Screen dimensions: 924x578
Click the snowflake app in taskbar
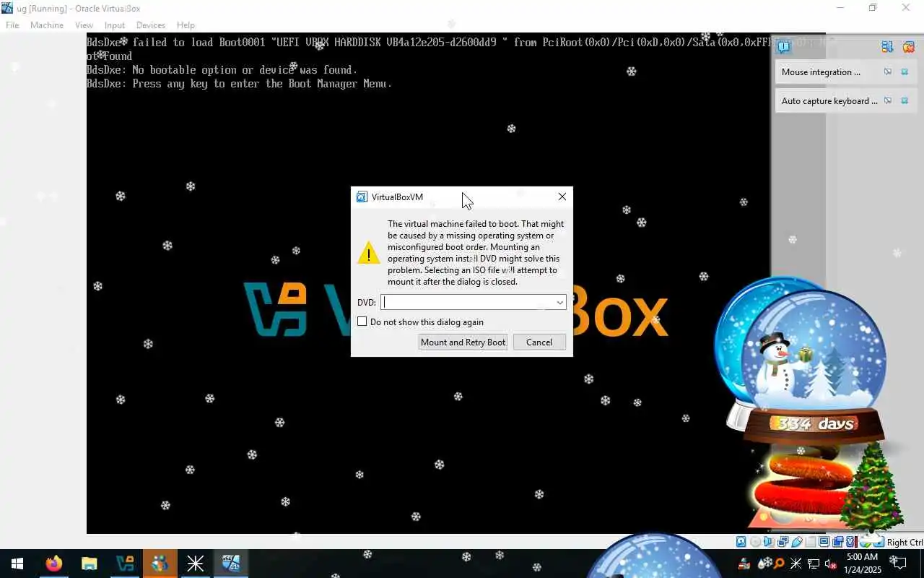coord(196,564)
